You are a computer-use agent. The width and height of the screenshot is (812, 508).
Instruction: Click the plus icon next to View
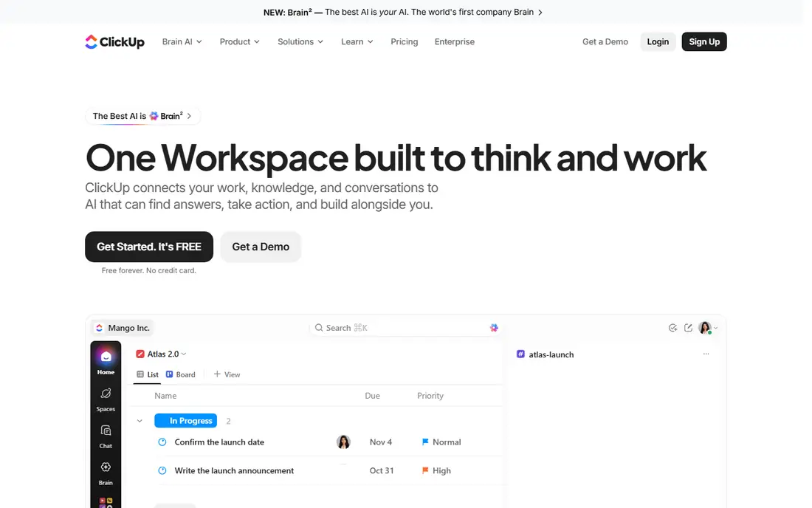tap(217, 374)
